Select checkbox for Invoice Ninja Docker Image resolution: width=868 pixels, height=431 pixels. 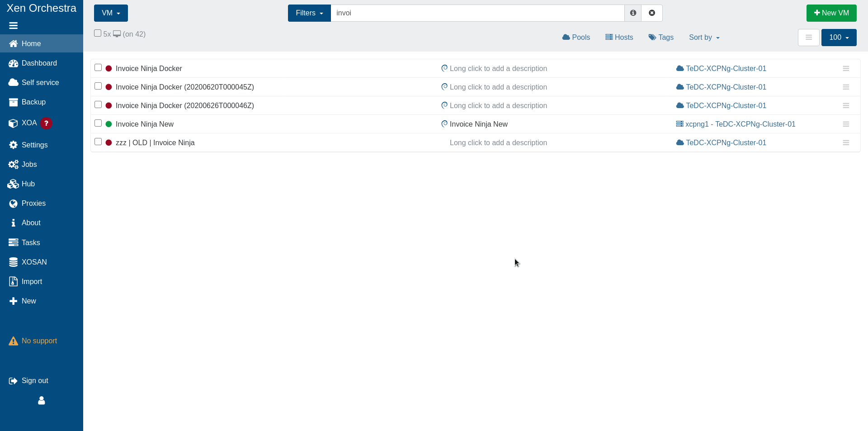pyautogui.click(x=98, y=68)
